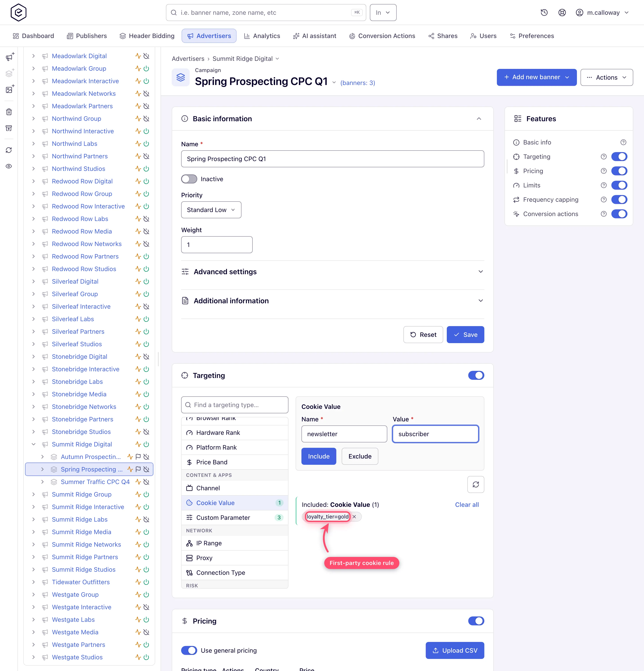Open the support lifebuoy icon

coord(562,13)
